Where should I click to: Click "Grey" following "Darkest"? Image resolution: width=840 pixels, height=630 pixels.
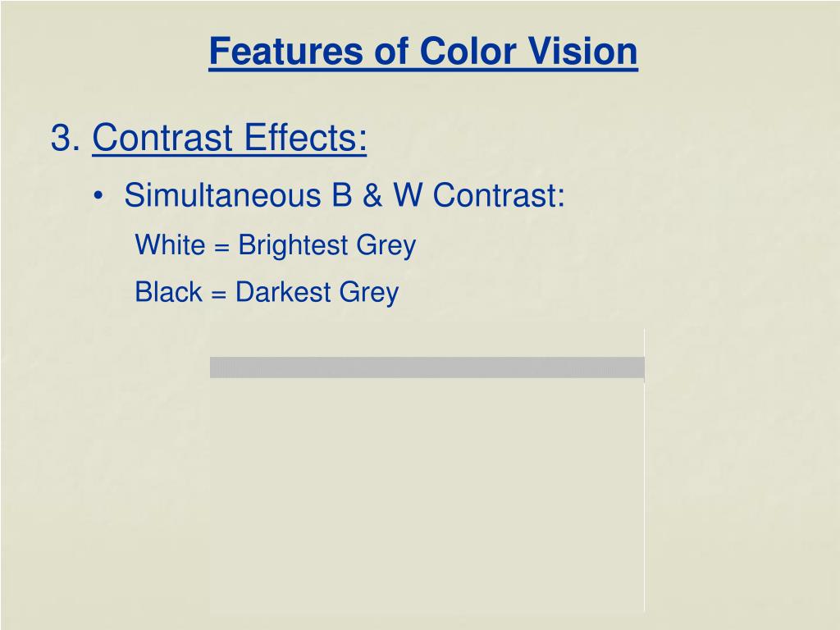pyautogui.click(x=369, y=293)
